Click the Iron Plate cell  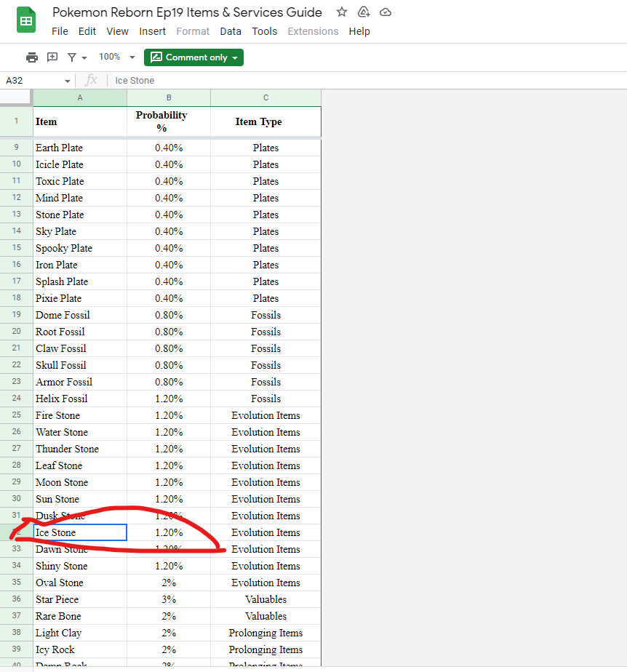[x=80, y=265]
